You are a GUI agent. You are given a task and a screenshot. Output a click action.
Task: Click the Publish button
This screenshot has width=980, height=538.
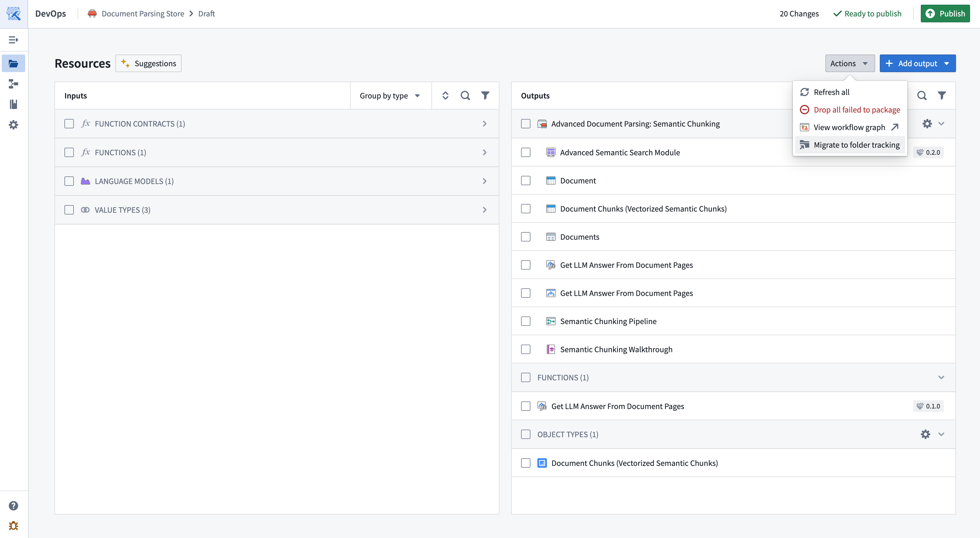945,13
